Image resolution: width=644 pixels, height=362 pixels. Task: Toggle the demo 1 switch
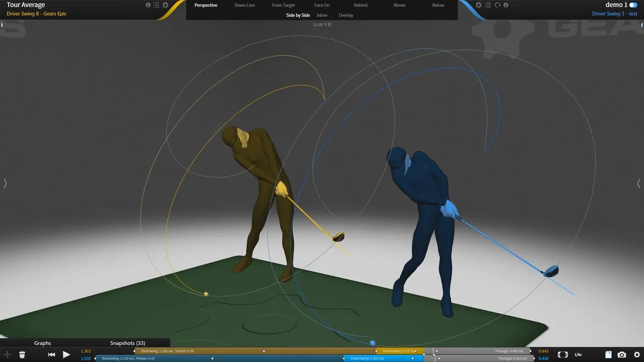click(x=633, y=5)
